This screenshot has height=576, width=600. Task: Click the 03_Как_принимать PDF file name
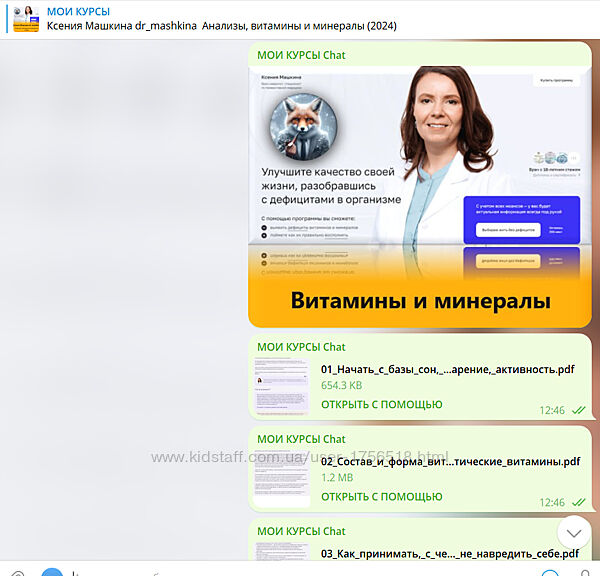(449, 553)
